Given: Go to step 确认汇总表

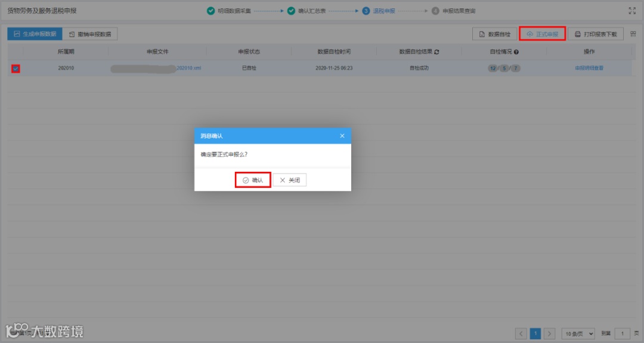Looking at the screenshot, I should click(306, 11).
